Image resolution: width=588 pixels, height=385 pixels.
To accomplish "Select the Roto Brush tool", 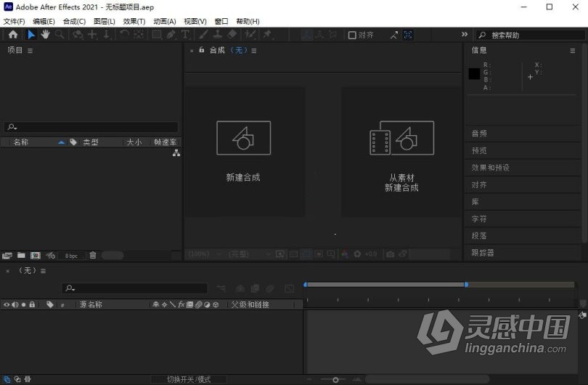I will coord(250,35).
